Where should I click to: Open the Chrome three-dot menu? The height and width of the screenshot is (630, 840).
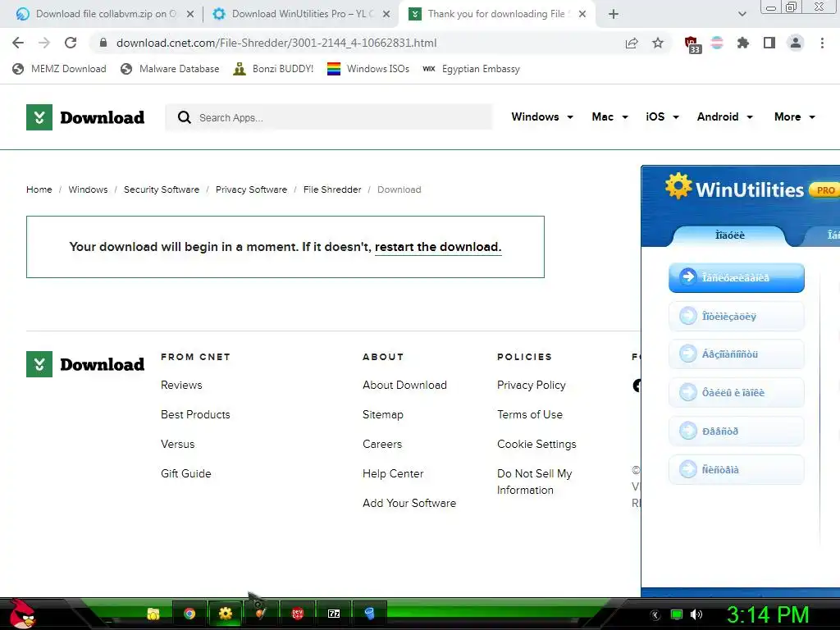(822, 43)
